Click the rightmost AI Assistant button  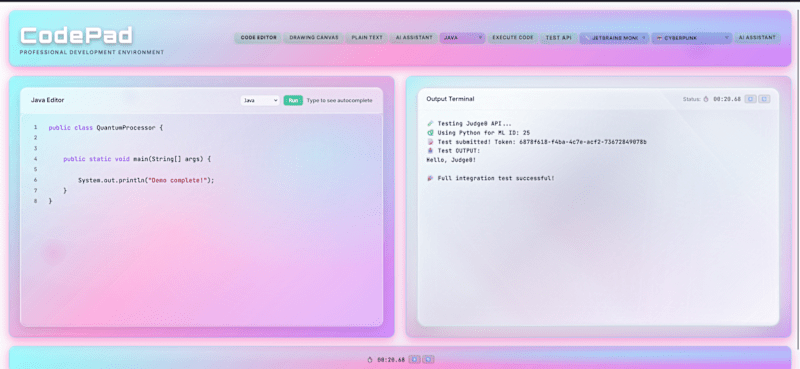click(757, 38)
